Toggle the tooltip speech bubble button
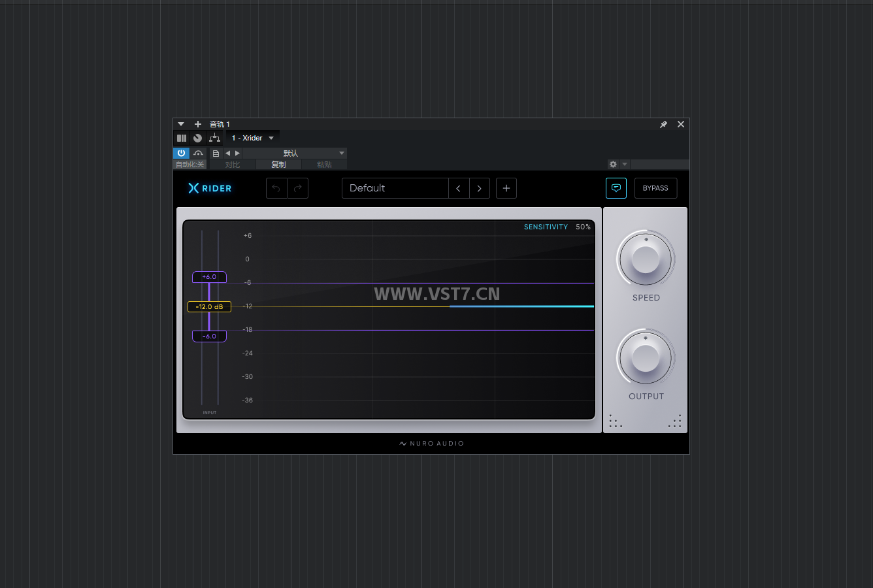This screenshot has width=873, height=588. click(x=616, y=188)
